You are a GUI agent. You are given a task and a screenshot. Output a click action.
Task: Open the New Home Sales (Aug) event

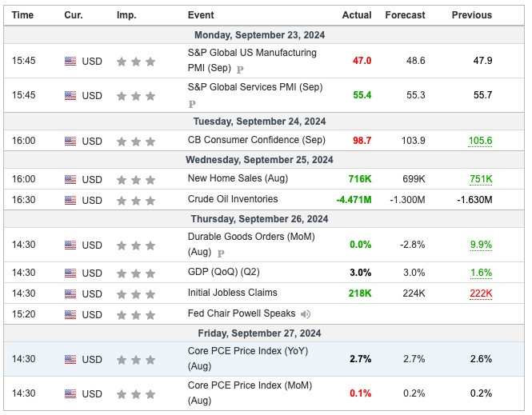238,178
